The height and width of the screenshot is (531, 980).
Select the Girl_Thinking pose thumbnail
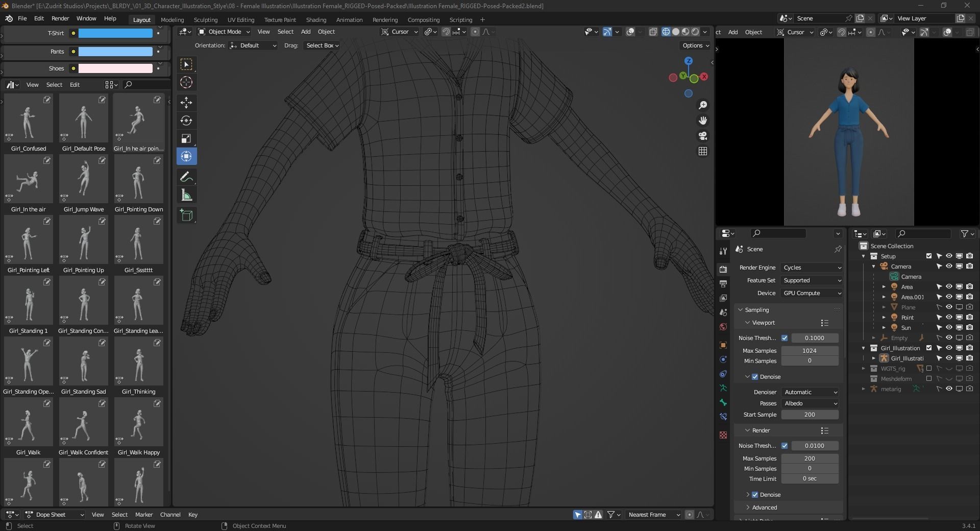pyautogui.click(x=139, y=361)
